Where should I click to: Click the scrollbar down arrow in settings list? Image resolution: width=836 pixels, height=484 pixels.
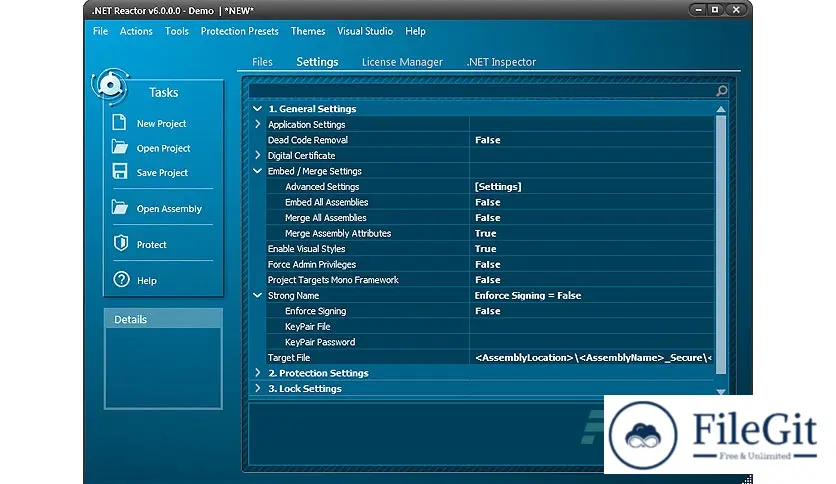click(721, 392)
